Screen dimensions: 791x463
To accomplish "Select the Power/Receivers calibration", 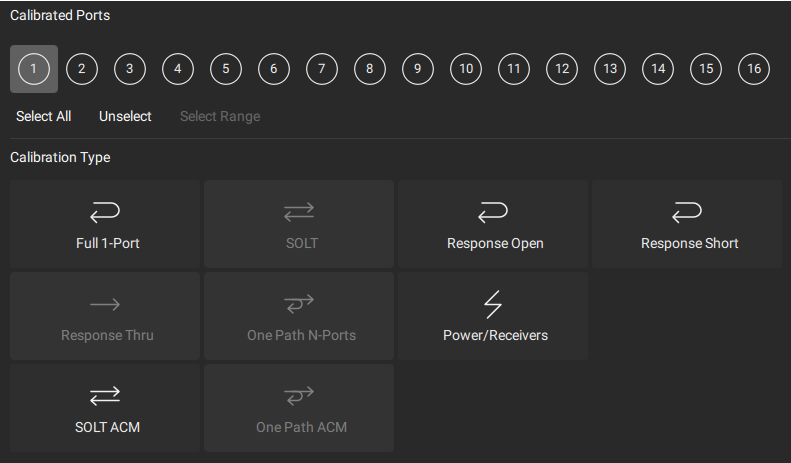I will coord(493,316).
